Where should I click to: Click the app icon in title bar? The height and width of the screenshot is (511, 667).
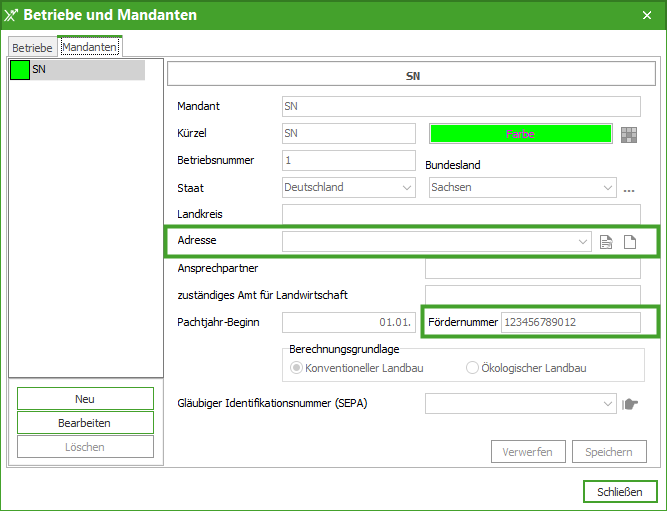point(12,15)
